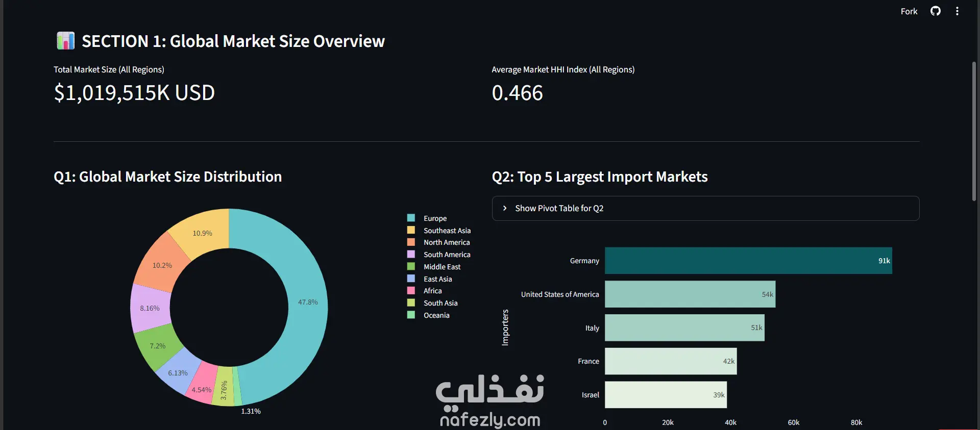The height and width of the screenshot is (430, 980).
Task: Expand Show Pivot Table for Q2
Action: tap(705, 208)
